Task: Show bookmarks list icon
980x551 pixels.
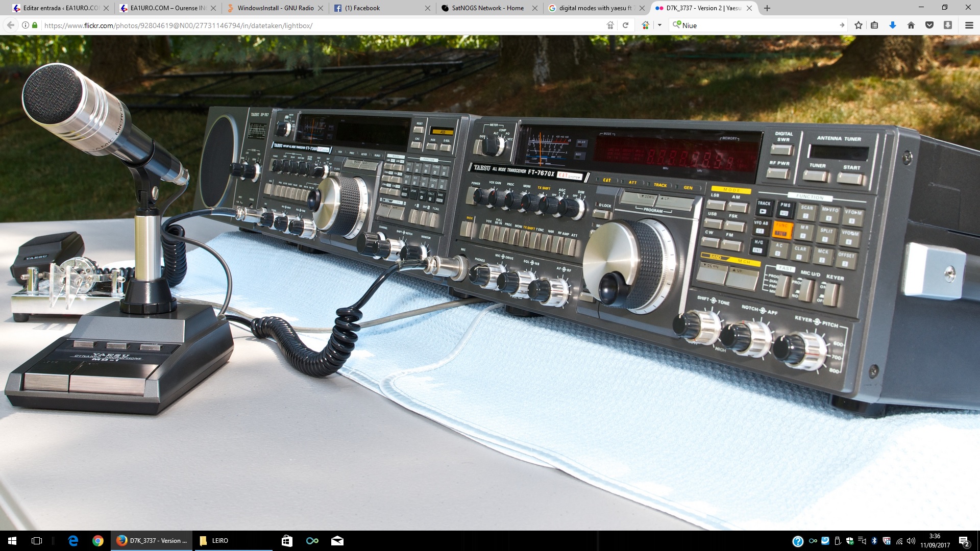Action: 874,25
